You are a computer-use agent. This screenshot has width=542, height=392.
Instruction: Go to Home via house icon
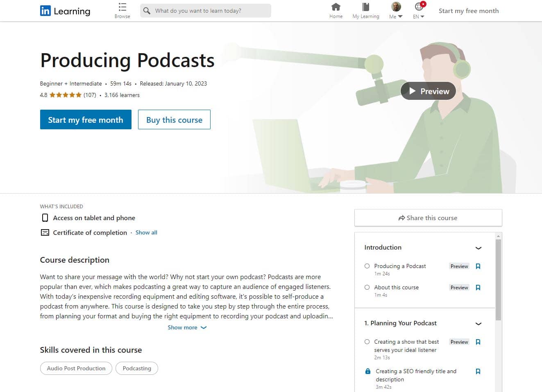click(336, 7)
